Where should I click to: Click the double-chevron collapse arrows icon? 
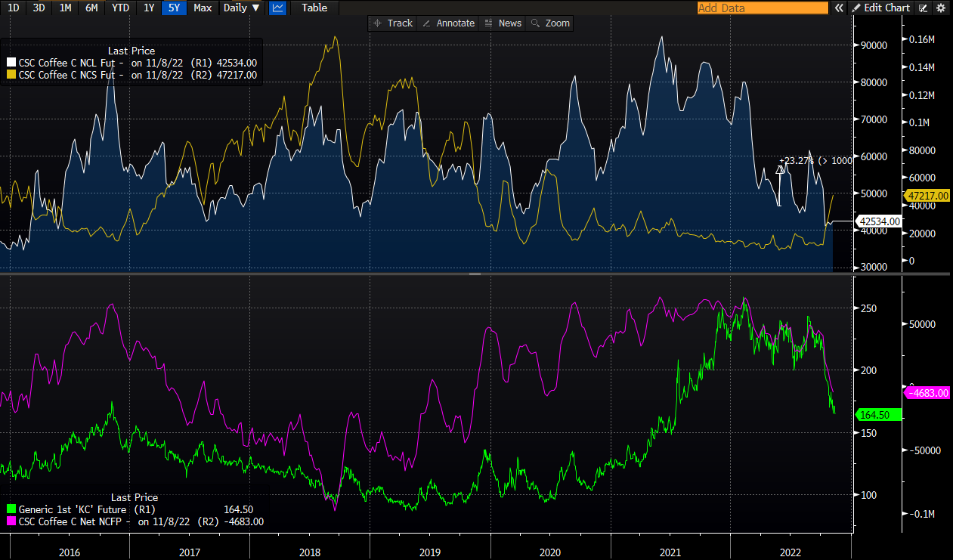click(x=838, y=8)
